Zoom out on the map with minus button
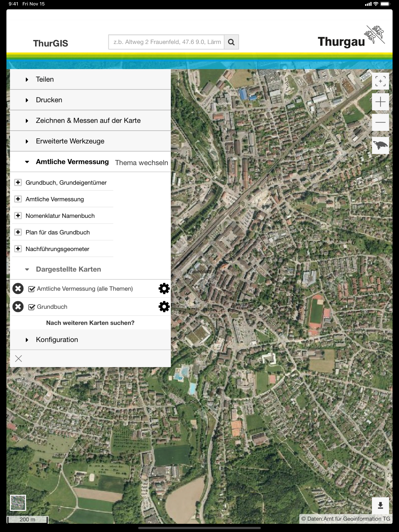 tap(380, 122)
